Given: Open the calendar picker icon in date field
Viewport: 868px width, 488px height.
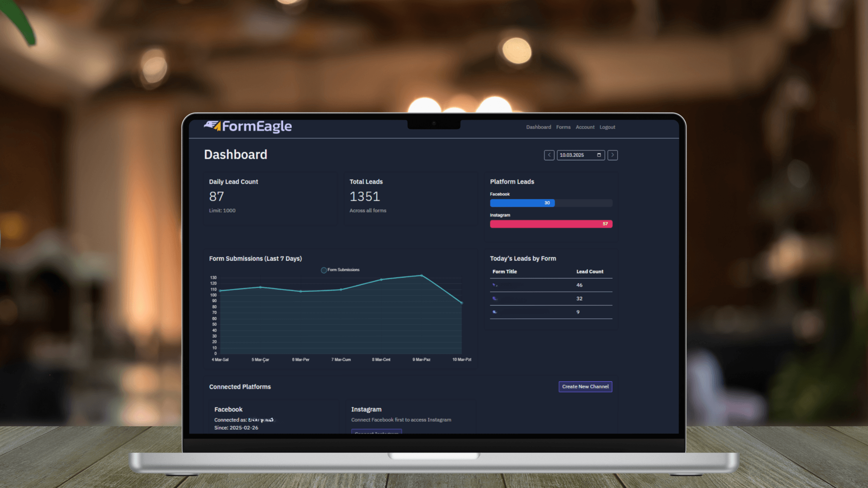Looking at the screenshot, I should tap(599, 155).
